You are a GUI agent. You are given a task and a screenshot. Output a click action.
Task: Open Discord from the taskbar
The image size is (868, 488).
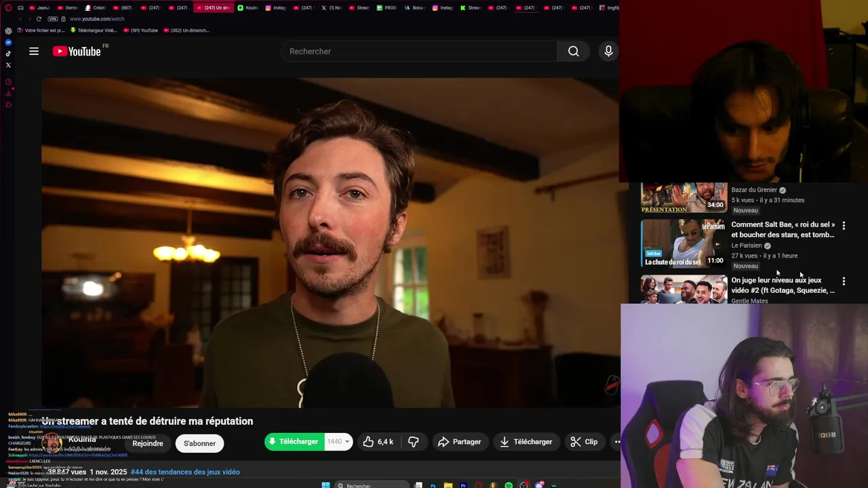(x=539, y=485)
